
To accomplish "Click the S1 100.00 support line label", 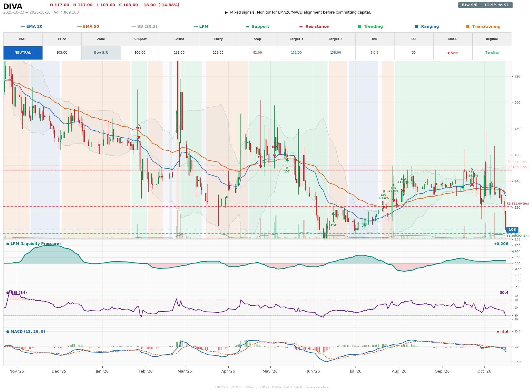I will (x=518, y=236).
